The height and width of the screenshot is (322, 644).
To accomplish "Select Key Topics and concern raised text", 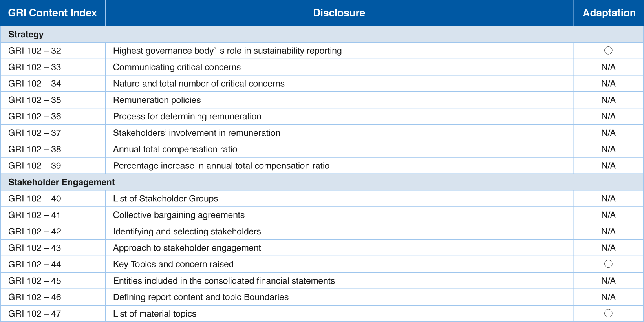I will point(173,264).
